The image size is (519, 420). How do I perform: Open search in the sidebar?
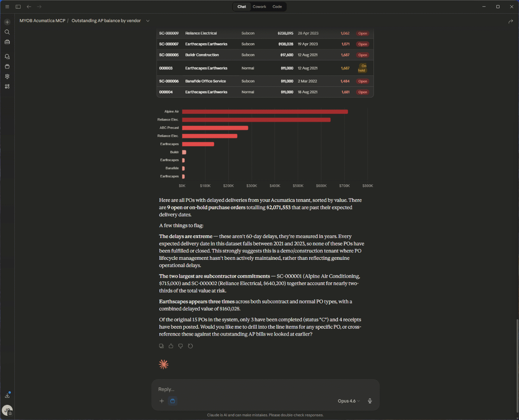7,32
